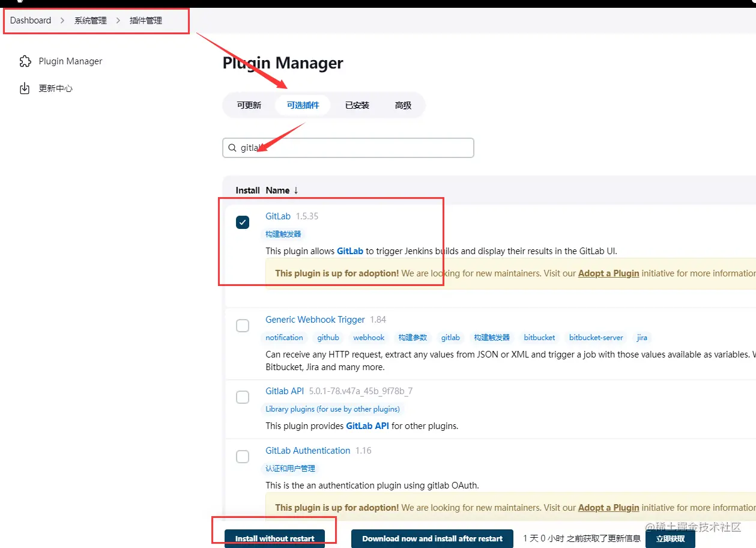Screen dimensions: 756x548
Task: Click the 认证和用户管理 tag
Action: (290, 468)
